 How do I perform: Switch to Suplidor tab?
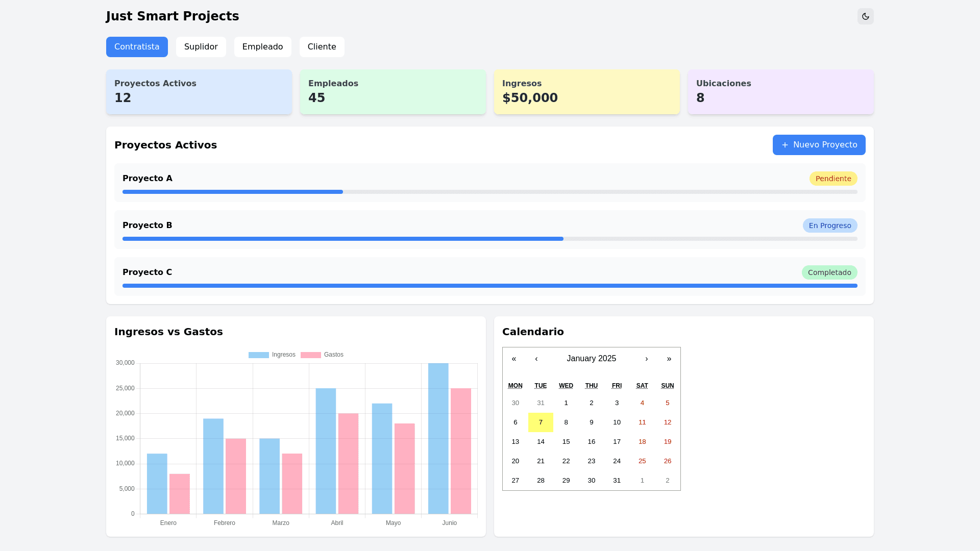(201, 47)
